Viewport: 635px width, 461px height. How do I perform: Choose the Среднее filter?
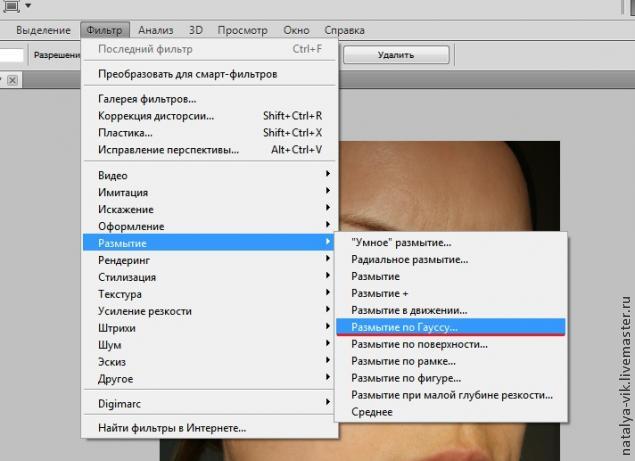point(451,412)
